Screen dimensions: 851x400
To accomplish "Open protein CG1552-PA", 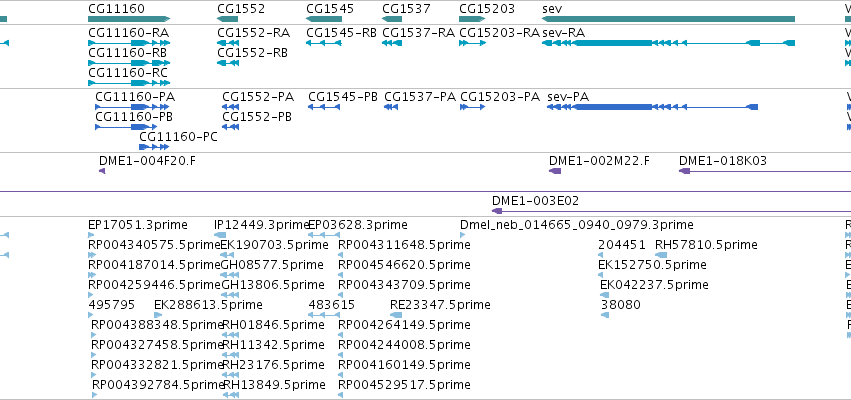I will [230, 107].
